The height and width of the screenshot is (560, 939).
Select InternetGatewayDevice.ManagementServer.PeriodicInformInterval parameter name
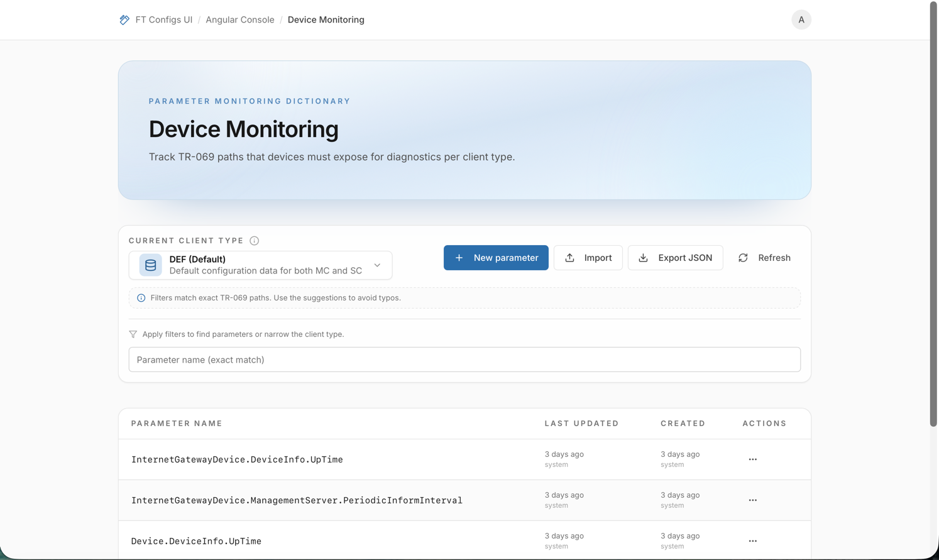(x=297, y=500)
